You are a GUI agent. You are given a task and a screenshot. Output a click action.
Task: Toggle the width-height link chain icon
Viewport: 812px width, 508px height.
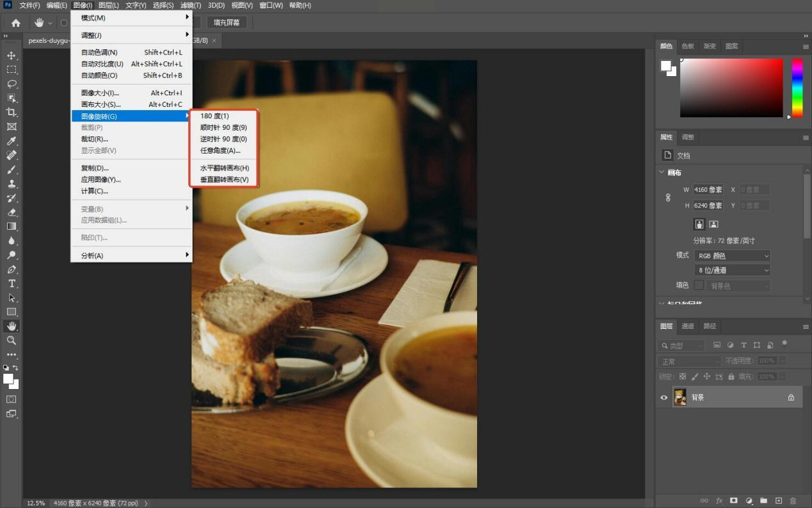point(669,198)
